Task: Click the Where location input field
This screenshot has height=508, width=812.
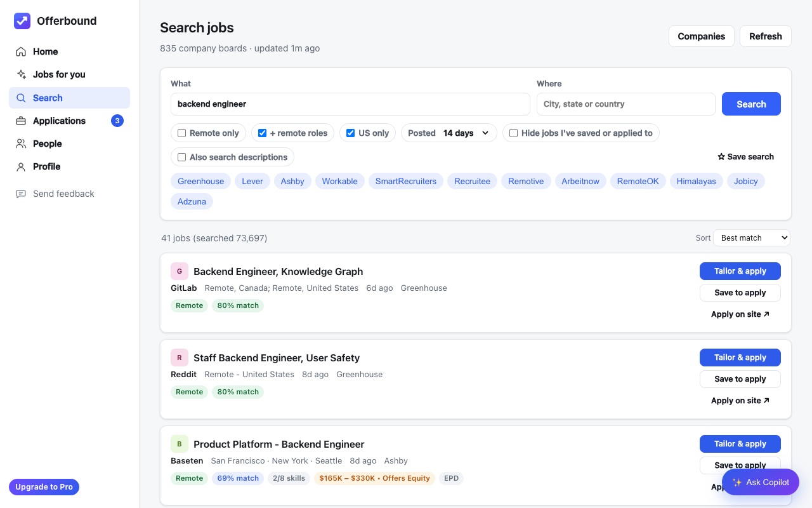Action: (626, 104)
